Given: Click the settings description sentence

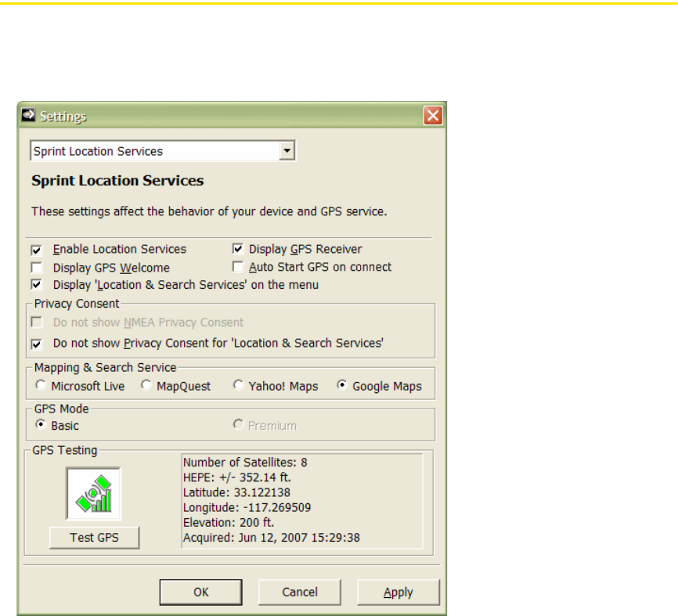Looking at the screenshot, I should [x=209, y=211].
